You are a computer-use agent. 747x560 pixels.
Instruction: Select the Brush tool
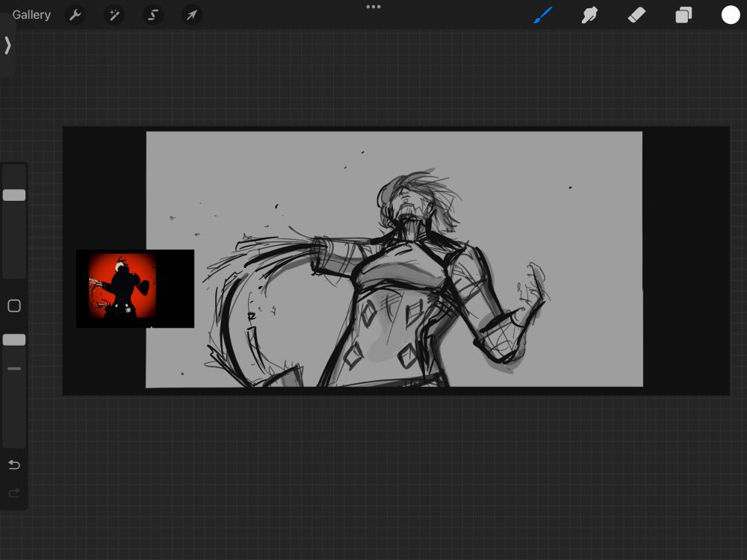[543, 15]
